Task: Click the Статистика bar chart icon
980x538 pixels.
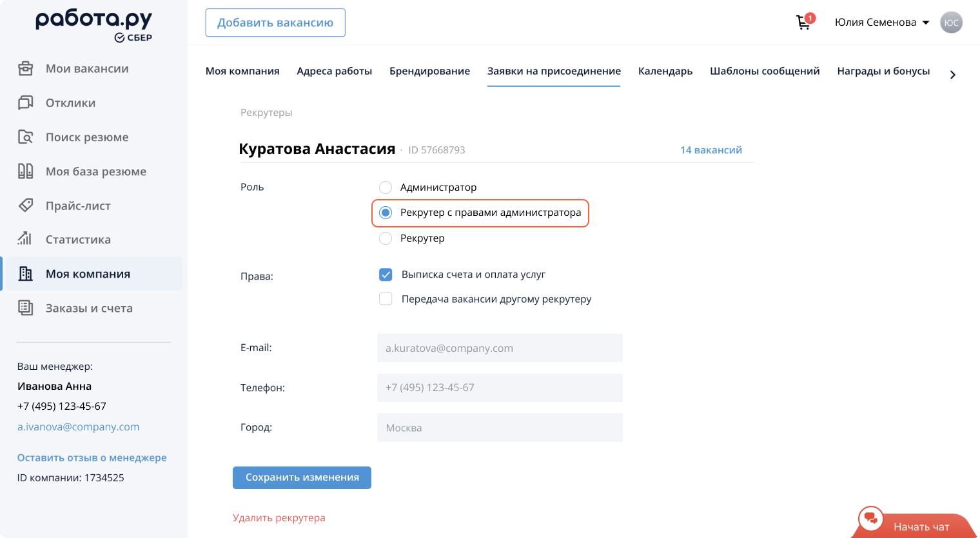Action: click(25, 239)
